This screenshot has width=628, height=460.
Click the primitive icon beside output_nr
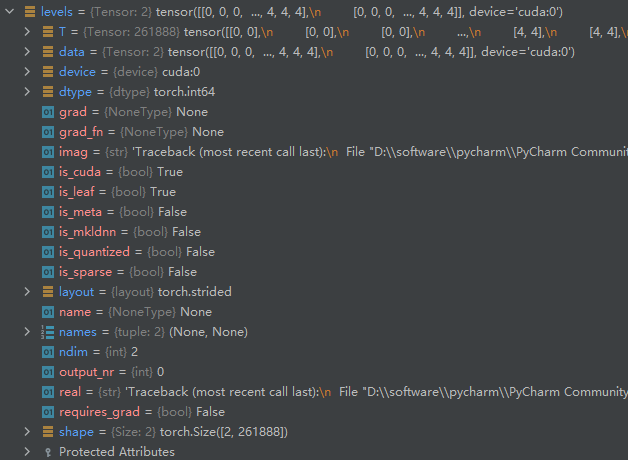click(x=48, y=372)
